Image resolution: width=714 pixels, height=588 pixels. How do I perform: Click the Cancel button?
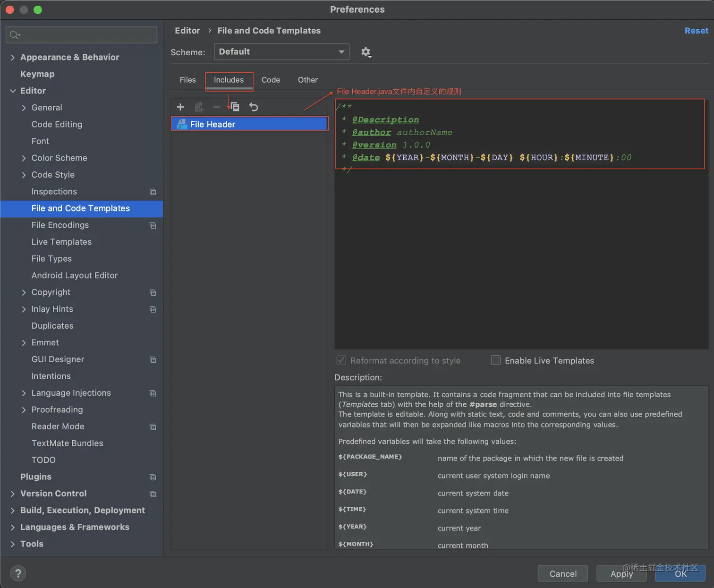(563, 573)
